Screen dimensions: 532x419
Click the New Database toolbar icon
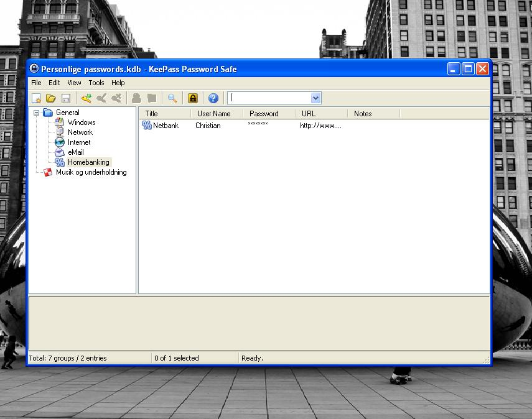pos(37,98)
